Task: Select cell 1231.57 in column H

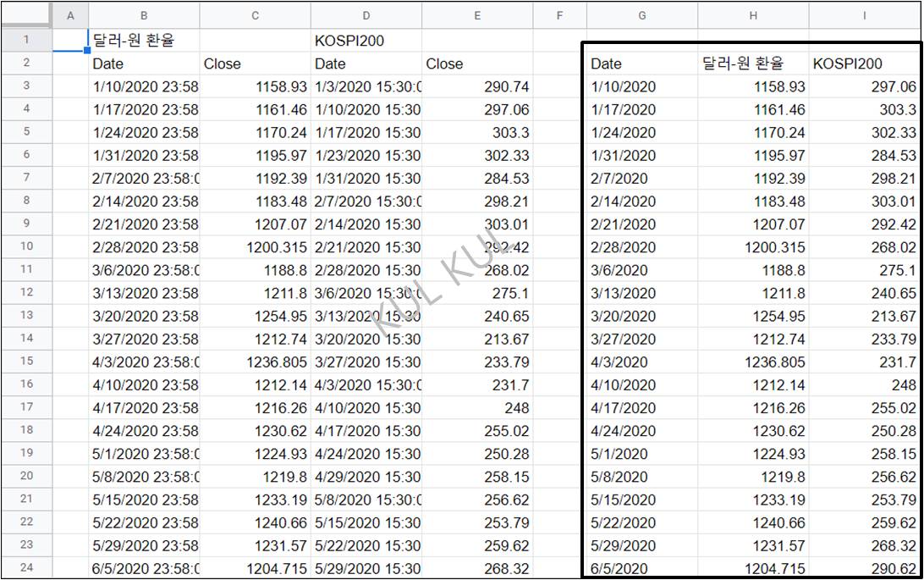Action: [753, 546]
